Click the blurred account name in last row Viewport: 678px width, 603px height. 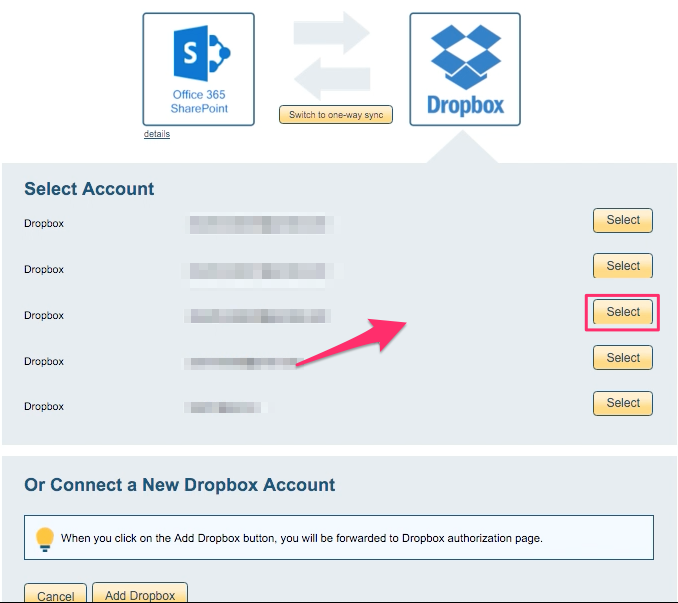(x=225, y=408)
